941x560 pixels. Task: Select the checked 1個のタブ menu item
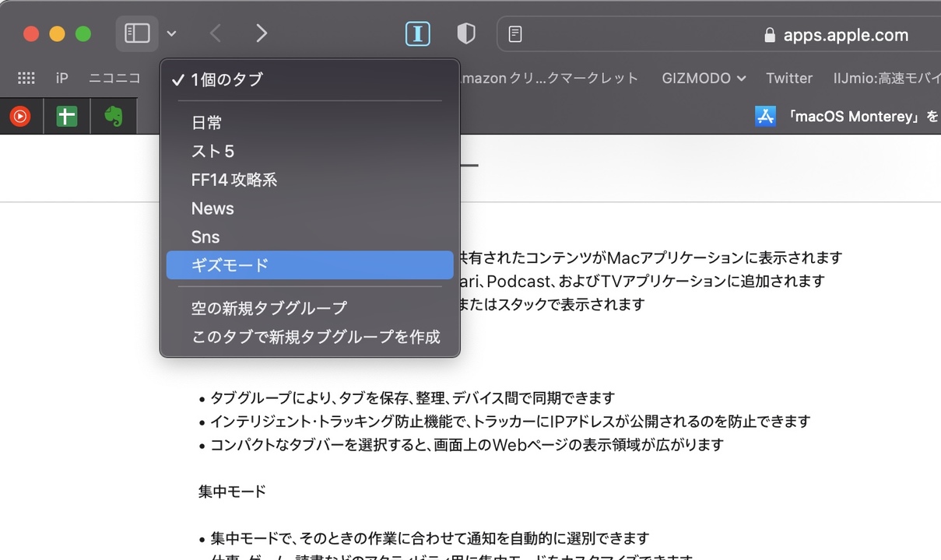click(310, 79)
